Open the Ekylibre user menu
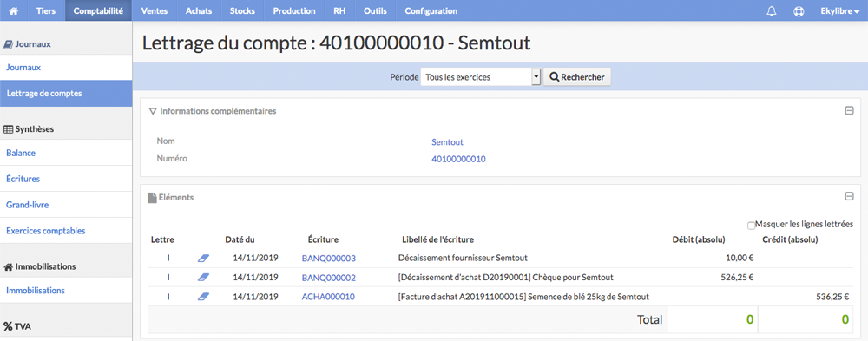The image size is (868, 341). coord(839,10)
